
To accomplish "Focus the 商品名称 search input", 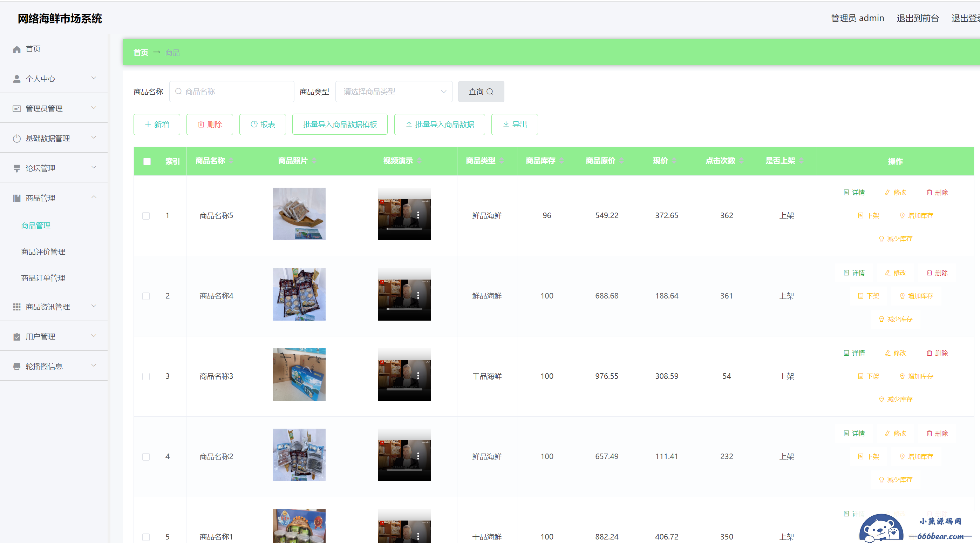I will [232, 92].
